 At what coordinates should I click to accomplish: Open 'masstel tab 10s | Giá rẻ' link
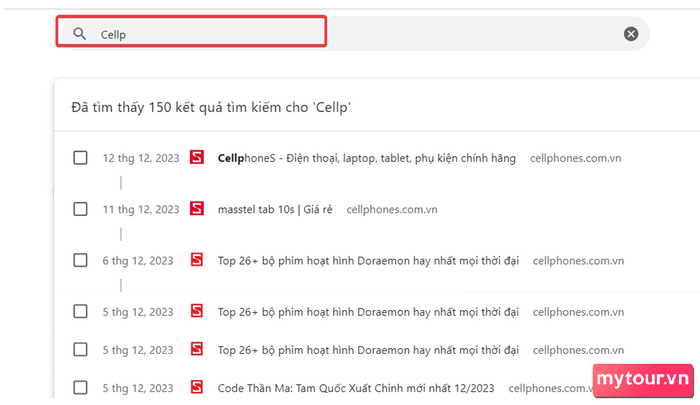click(x=275, y=209)
